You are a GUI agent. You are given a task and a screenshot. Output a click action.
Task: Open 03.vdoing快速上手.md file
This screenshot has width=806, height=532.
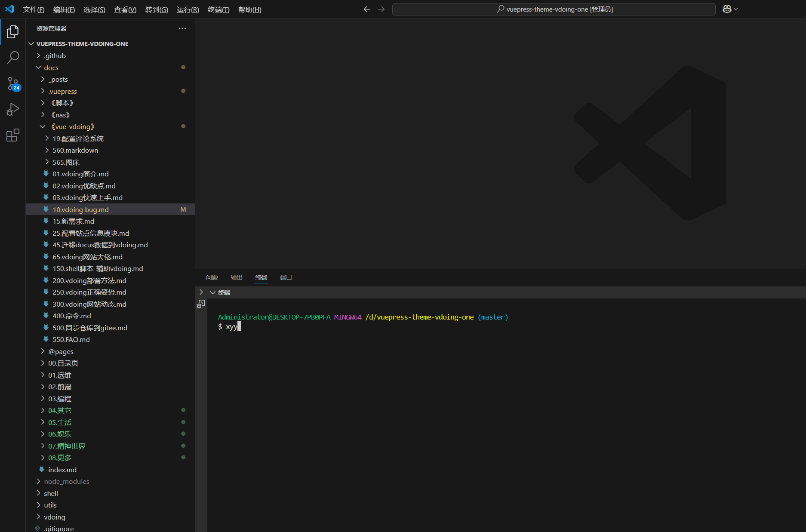click(x=110, y=197)
